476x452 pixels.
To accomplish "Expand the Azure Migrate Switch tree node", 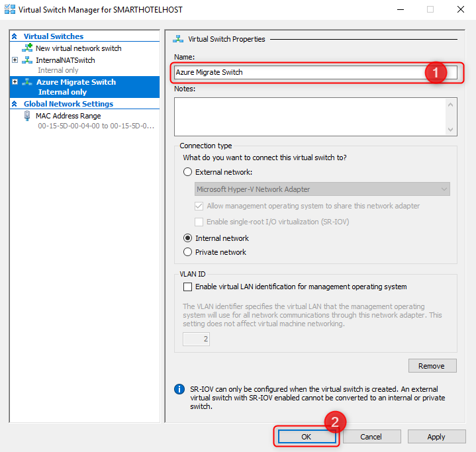I will (x=15, y=81).
